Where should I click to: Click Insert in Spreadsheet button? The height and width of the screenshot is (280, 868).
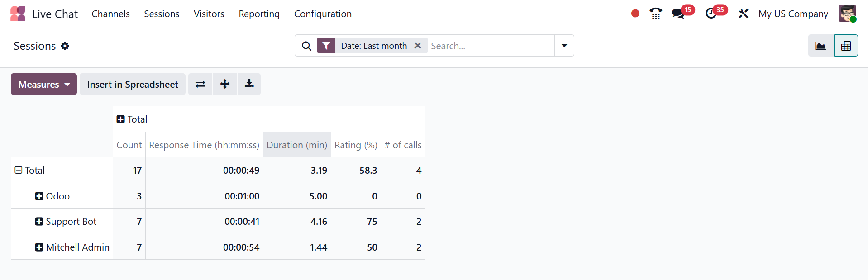(133, 84)
